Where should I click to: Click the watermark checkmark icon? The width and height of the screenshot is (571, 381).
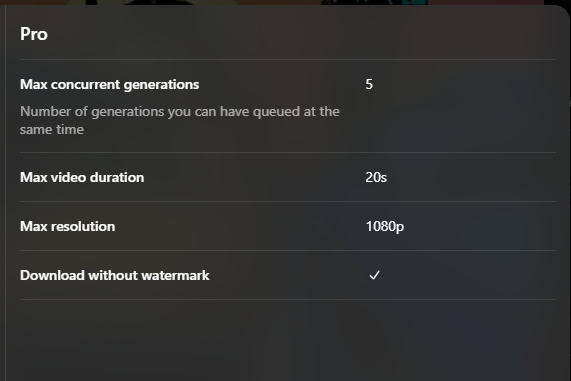[374, 275]
